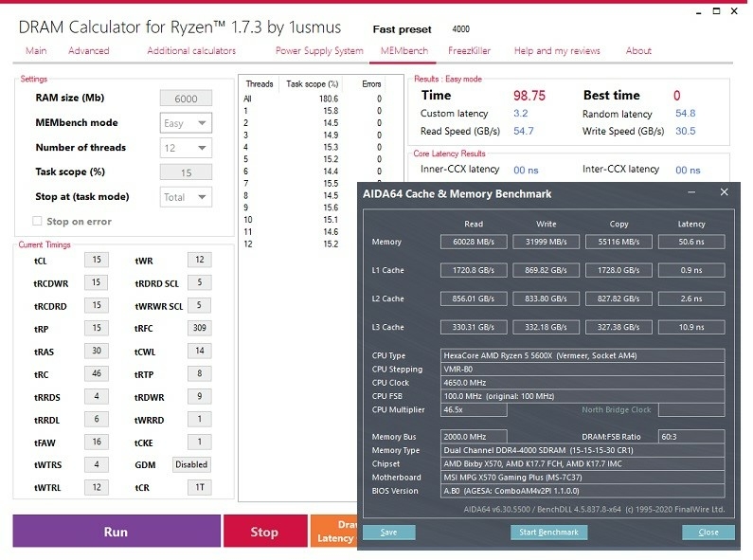This screenshot has width=753, height=560.
Task: Open the Main tab
Action: (x=36, y=50)
